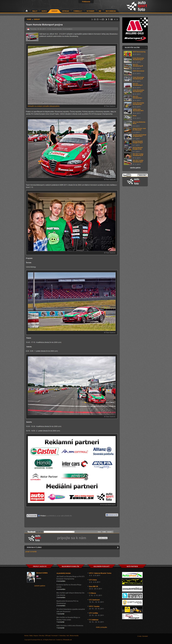Click the 'zoznam jazdcov' link
Image resolution: width=172 pixels, height=644 pixels.
(40, 585)
